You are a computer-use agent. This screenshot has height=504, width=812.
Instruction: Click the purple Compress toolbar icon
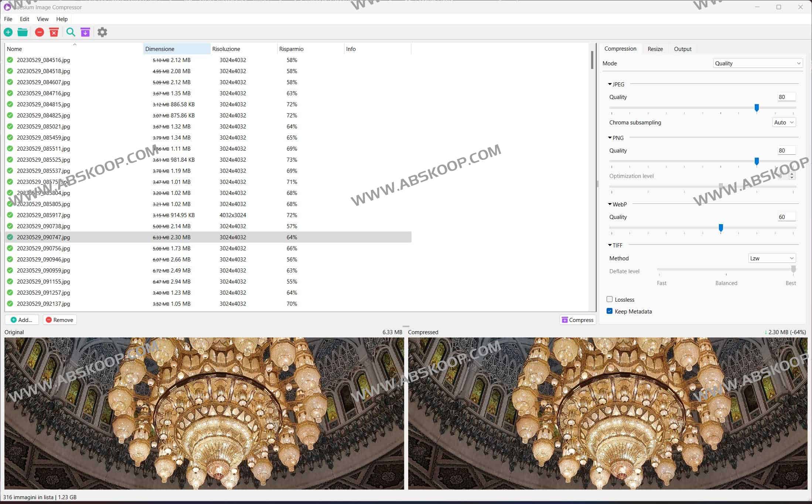click(85, 32)
